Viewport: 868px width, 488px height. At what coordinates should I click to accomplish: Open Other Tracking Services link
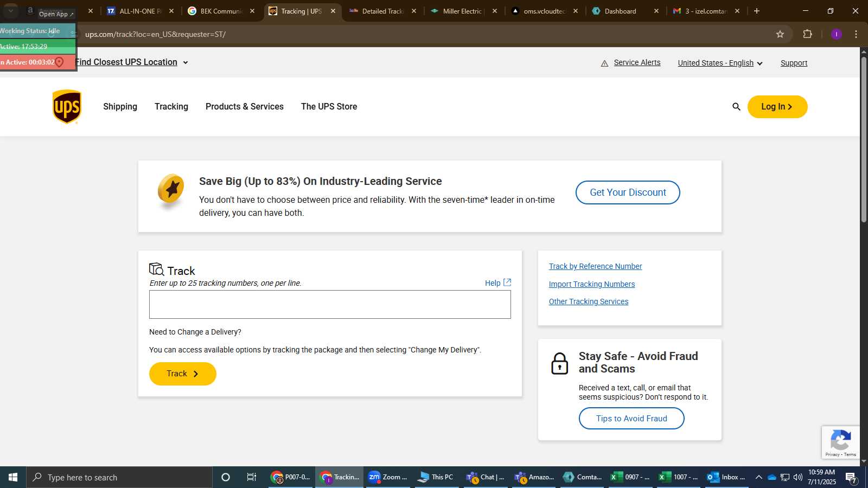589,301
